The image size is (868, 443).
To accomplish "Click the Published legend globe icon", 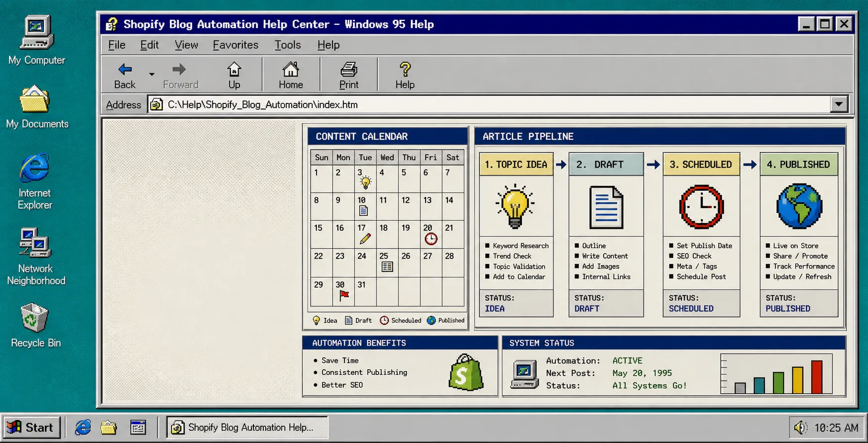I will pyautogui.click(x=431, y=320).
